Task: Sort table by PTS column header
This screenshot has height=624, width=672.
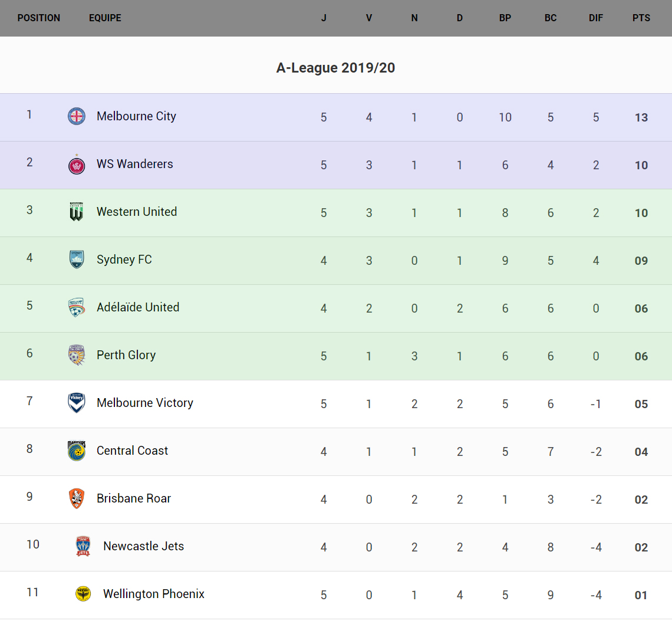Action: (x=641, y=18)
